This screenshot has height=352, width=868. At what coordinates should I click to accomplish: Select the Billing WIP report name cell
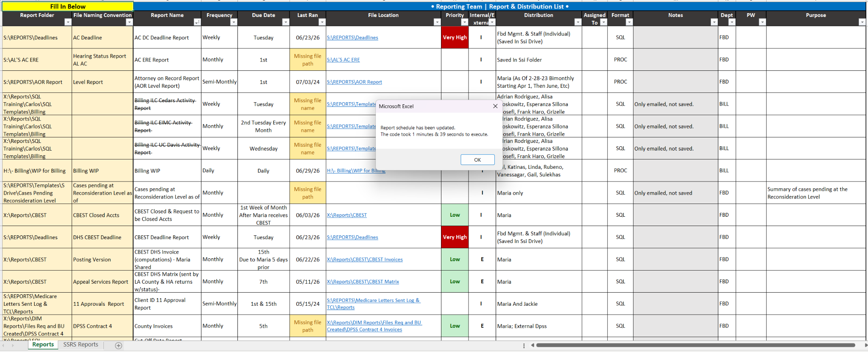click(x=167, y=170)
